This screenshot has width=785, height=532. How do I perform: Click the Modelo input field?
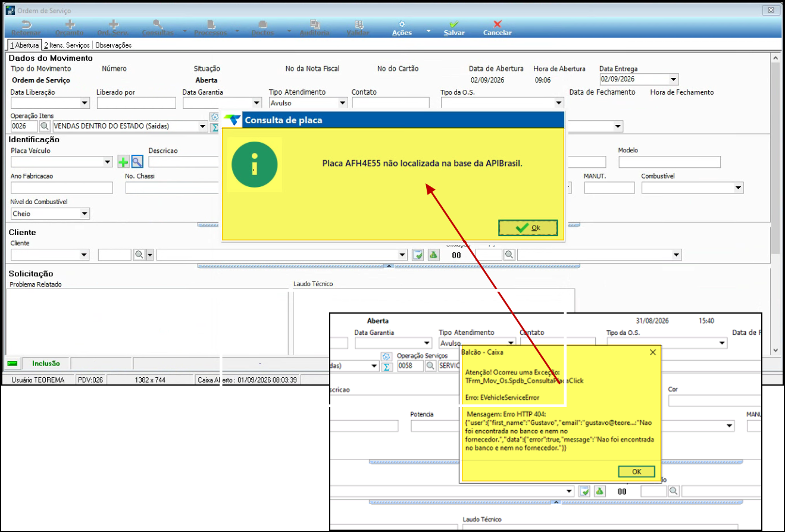670,162
